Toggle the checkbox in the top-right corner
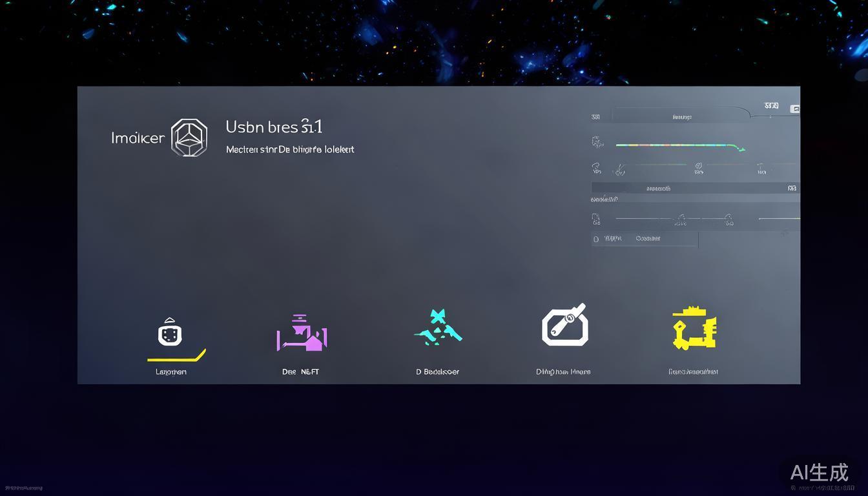This screenshot has height=496, width=868. [x=796, y=108]
